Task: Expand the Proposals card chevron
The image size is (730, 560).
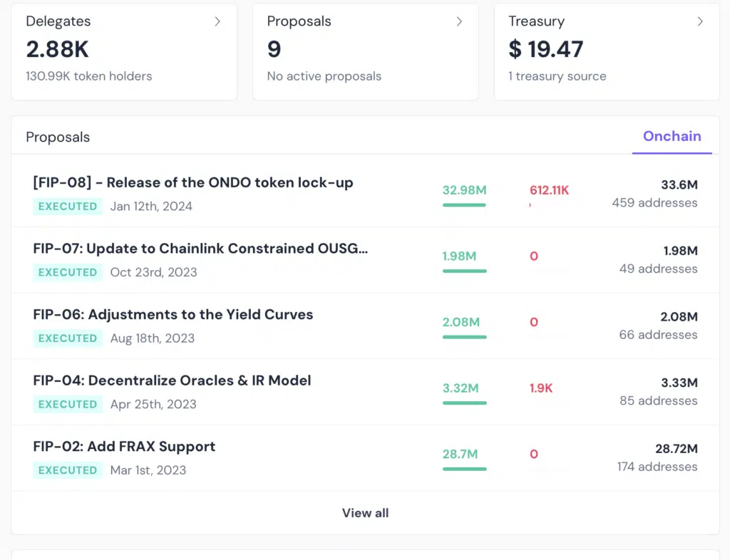Action: point(459,22)
